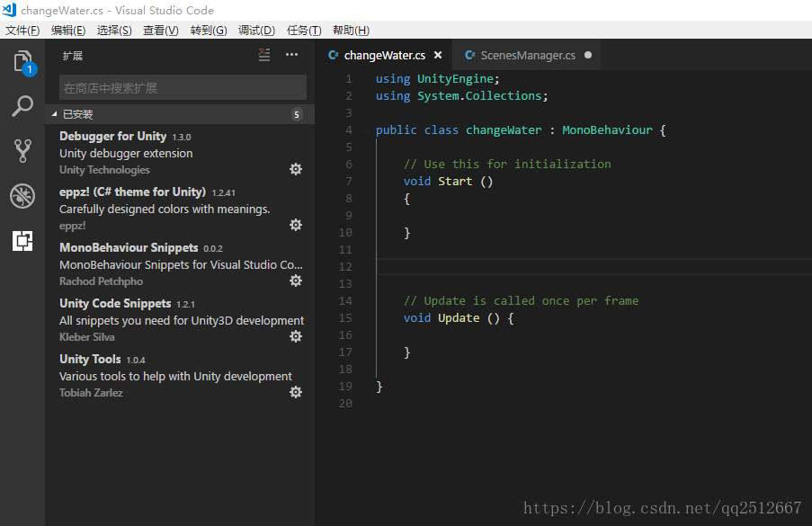The height and width of the screenshot is (526, 812).
Task: Open the Explorer files view icon
Action: point(22,62)
